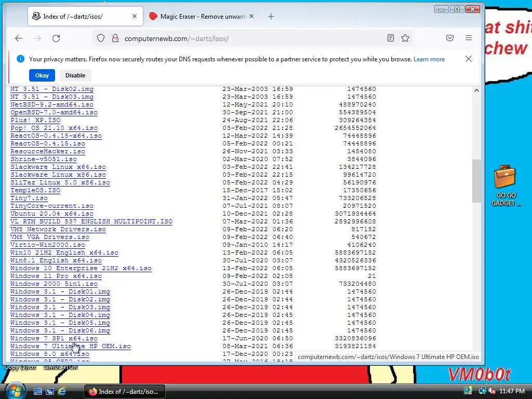
Task: Click the network tray icon
Action: point(482,391)
